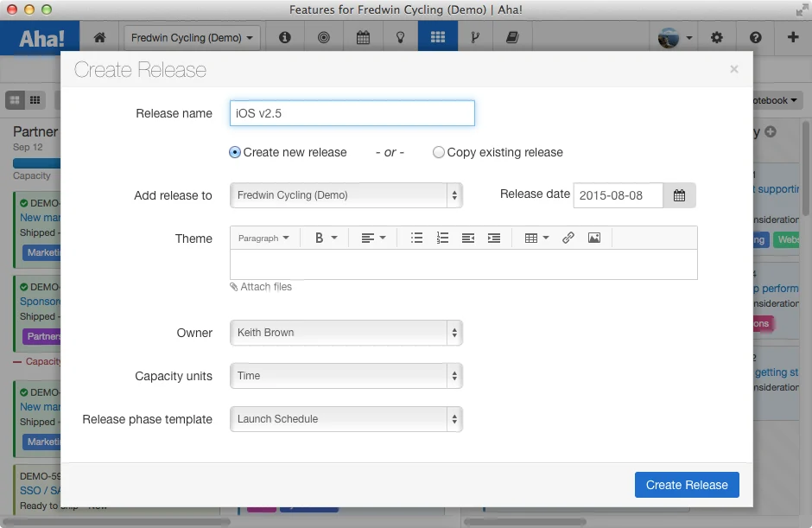Insert a numbered list in Theme editor
The width and height of the screenshot is (812, 528).
tap(442, 238)
